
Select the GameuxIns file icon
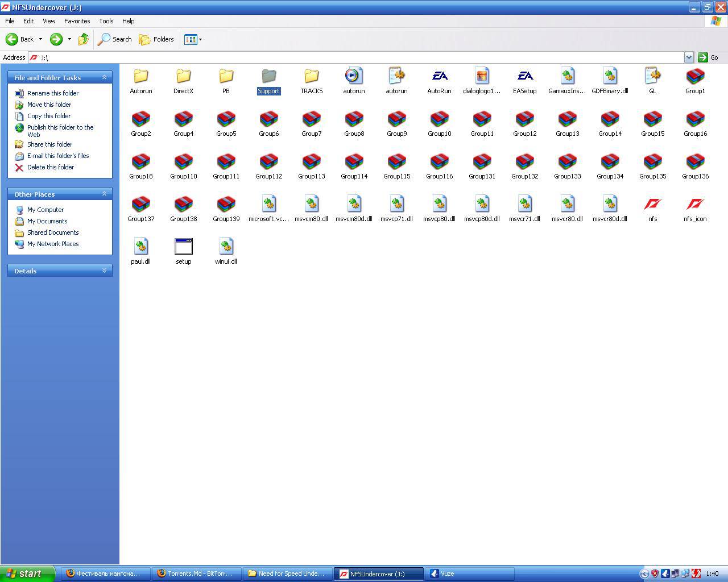pyautogui.click(x=567, y=76)
